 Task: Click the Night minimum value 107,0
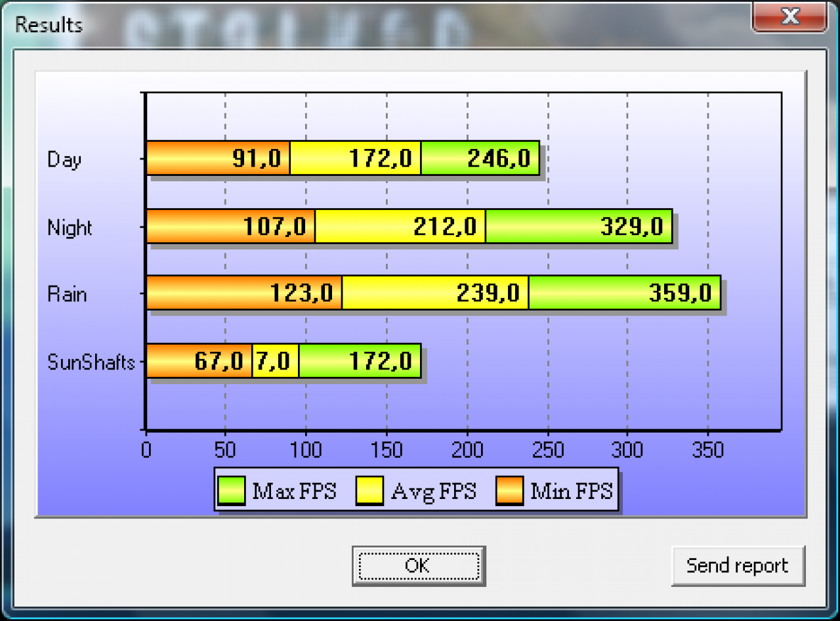(275, 226)
